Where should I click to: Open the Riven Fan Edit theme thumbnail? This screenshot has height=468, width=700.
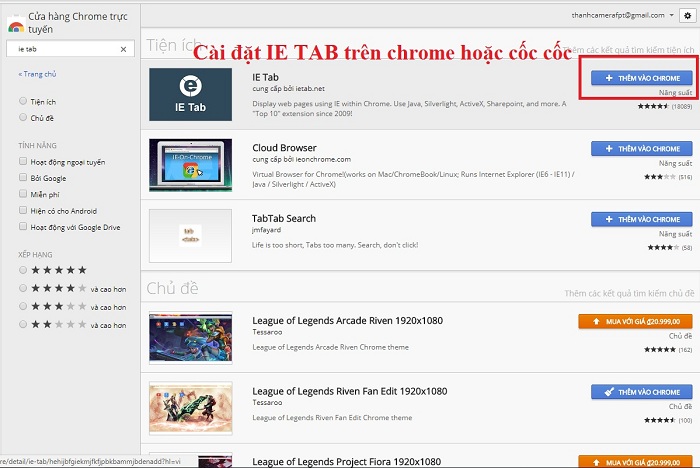pos(190,408)
